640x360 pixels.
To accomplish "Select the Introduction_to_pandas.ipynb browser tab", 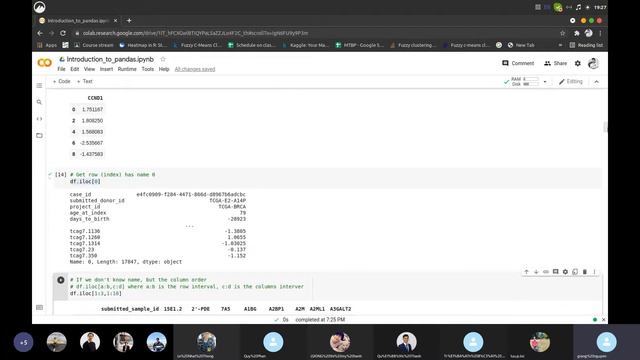I will 78,20.
